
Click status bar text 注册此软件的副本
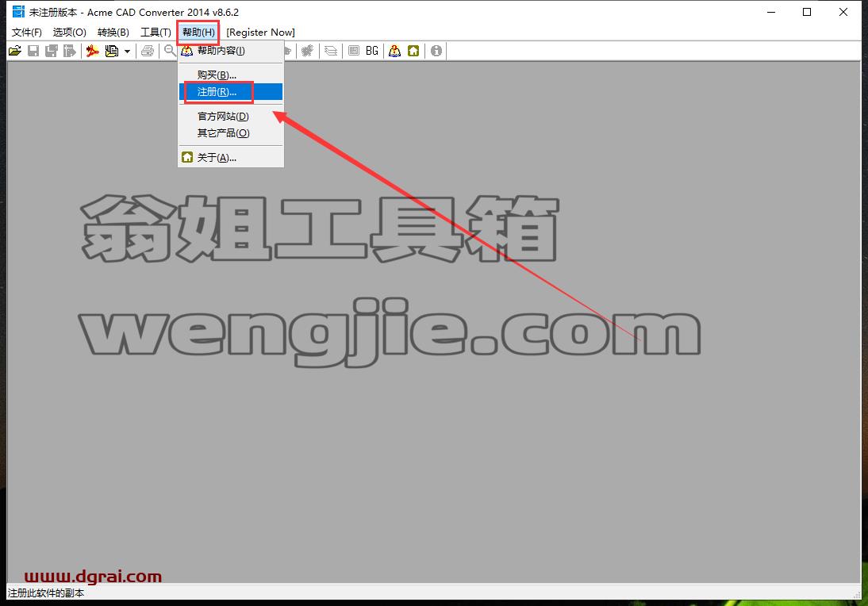pos(46,593)
